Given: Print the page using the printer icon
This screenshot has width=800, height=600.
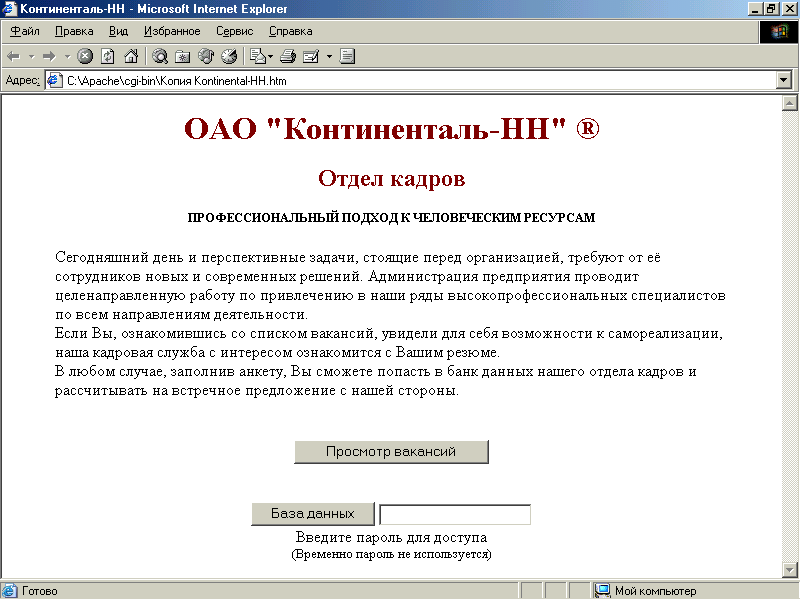Looking at the screenshot, I should click(x=288, y=56).
